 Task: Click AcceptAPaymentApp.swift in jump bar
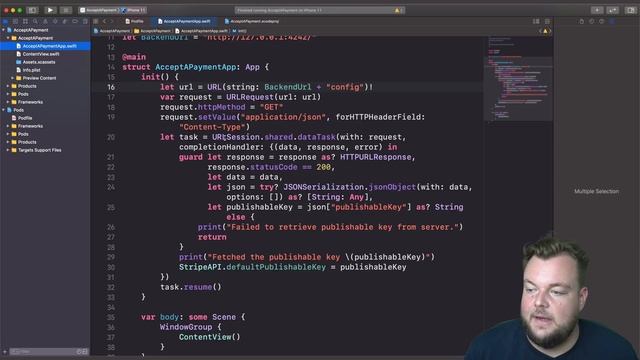201,31
